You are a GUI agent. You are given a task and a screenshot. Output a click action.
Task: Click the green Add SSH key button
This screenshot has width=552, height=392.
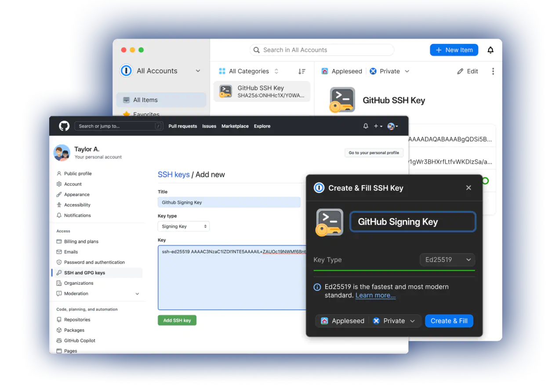coord(177,320)
